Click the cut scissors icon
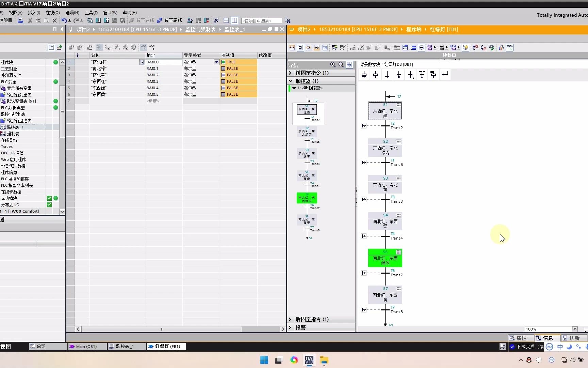 point(30,20)
